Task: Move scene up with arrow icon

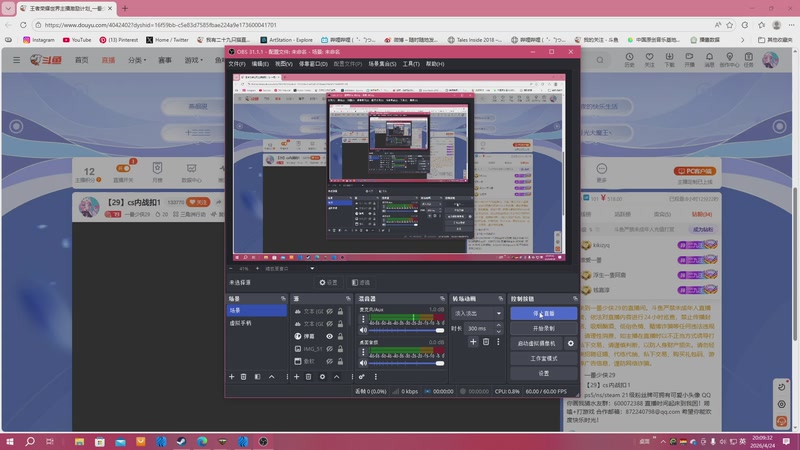Action: pos(271,377)
